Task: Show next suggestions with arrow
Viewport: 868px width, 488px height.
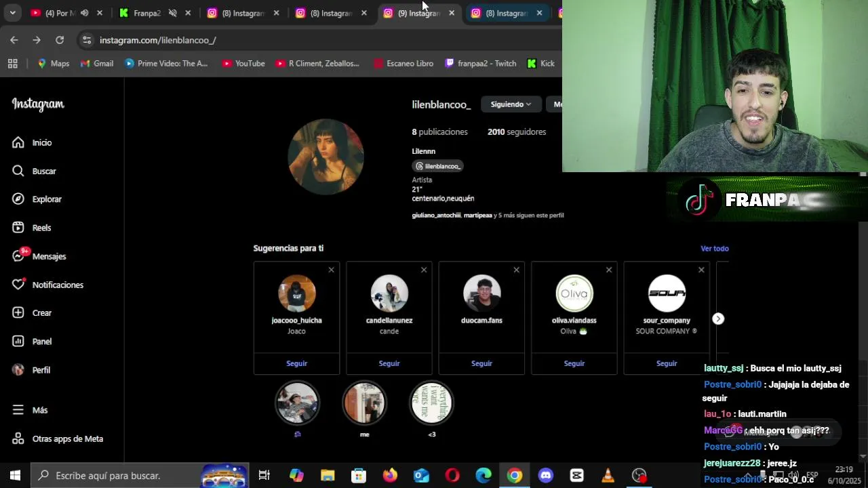Action: point(718,319)
